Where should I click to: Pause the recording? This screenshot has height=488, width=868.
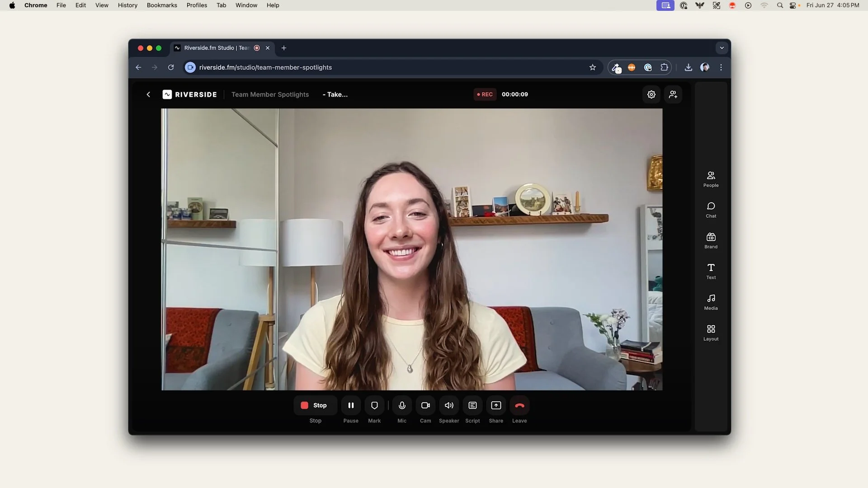coord(351,405)
